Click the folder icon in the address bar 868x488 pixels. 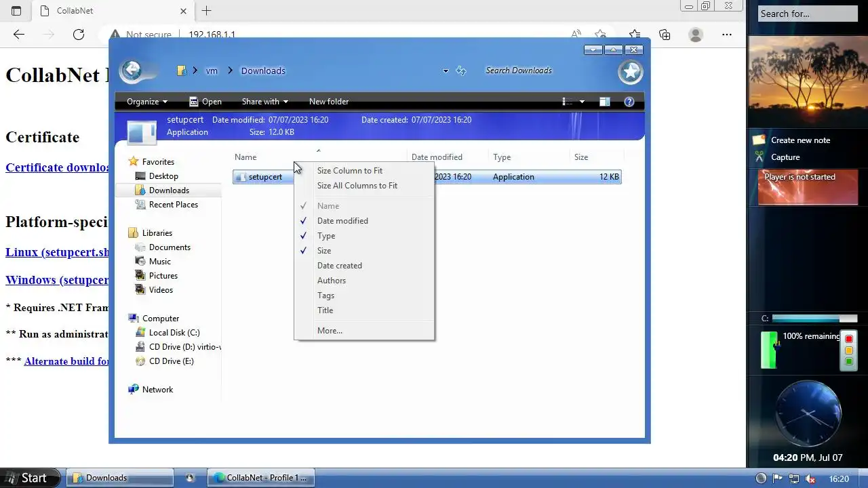(182, 70)
